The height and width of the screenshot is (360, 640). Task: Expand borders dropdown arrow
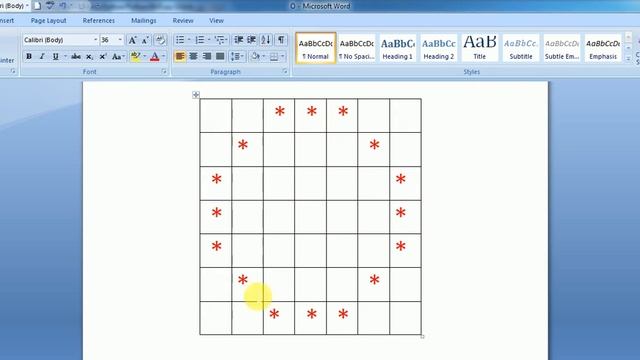click(282, 56)
